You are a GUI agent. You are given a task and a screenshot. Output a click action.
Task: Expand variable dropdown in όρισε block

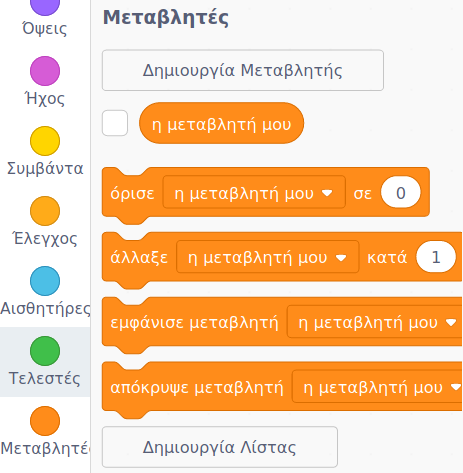click(254, 192)
